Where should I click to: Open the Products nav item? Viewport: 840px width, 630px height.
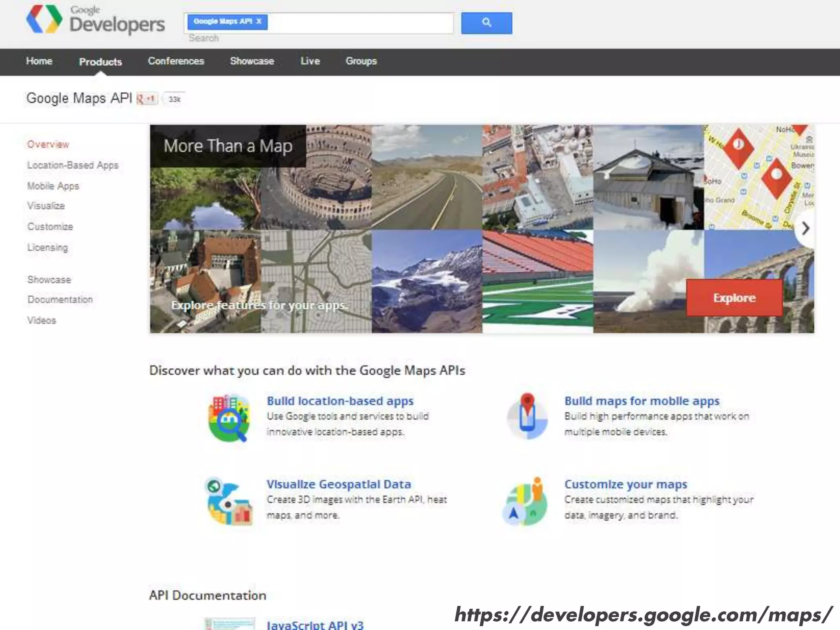[x=100, y=62]
